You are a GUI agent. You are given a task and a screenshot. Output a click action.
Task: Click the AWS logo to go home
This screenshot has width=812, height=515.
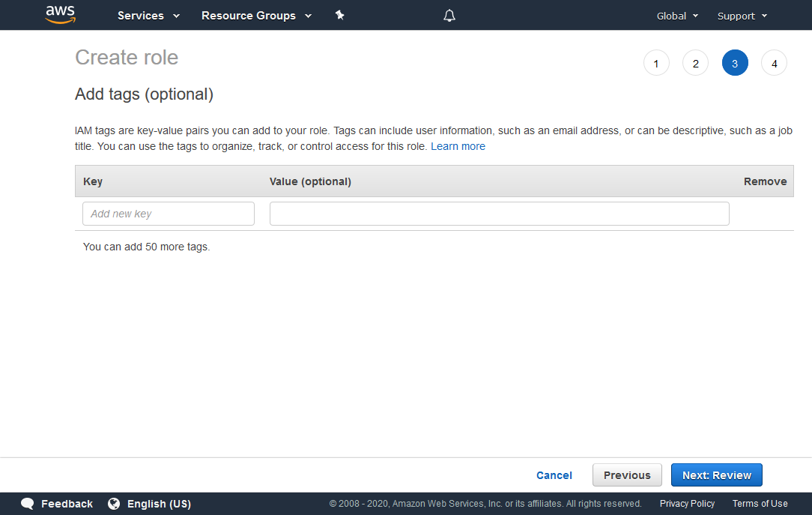click(60, 15)
